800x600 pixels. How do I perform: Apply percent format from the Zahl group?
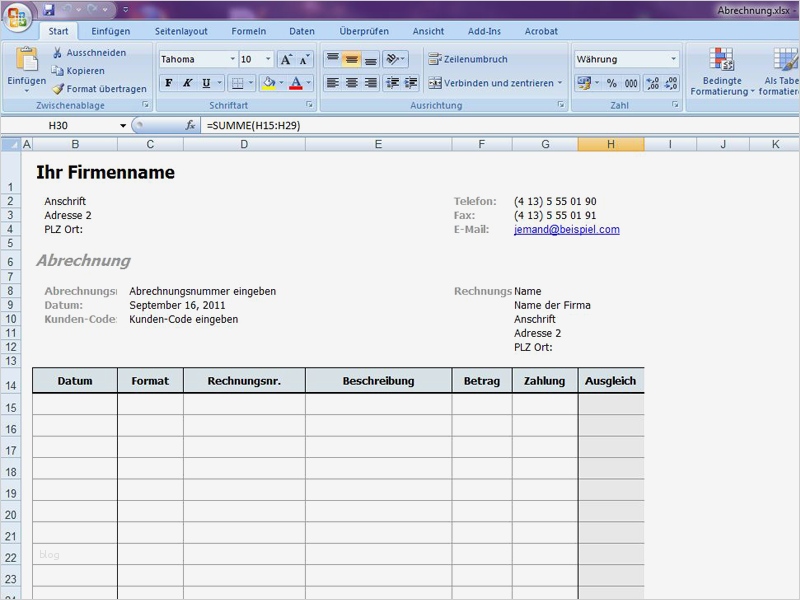click(x=611, y=84)
